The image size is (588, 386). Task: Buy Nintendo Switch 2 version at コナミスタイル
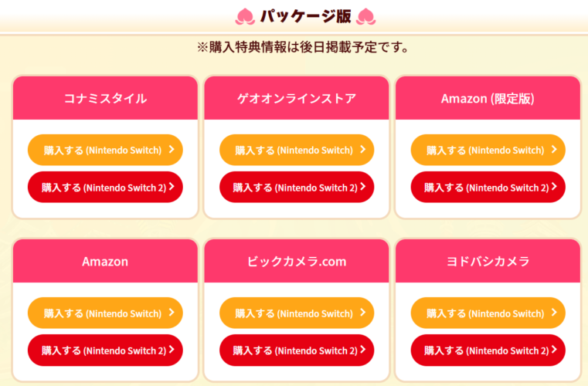pos(105,187)
